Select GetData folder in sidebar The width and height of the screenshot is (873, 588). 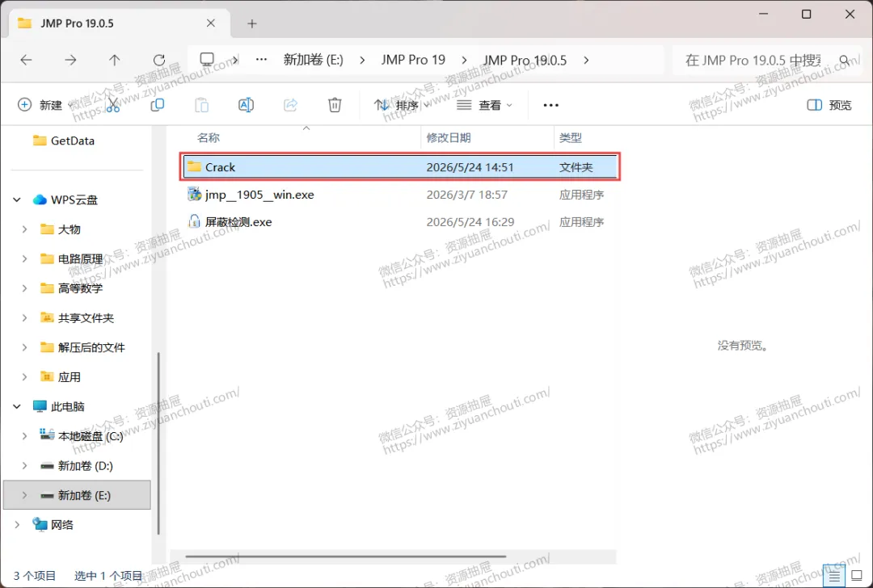click(73, 141)
